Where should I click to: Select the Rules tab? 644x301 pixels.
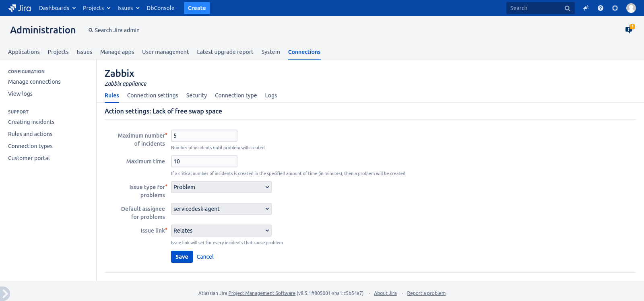point(112,95)
